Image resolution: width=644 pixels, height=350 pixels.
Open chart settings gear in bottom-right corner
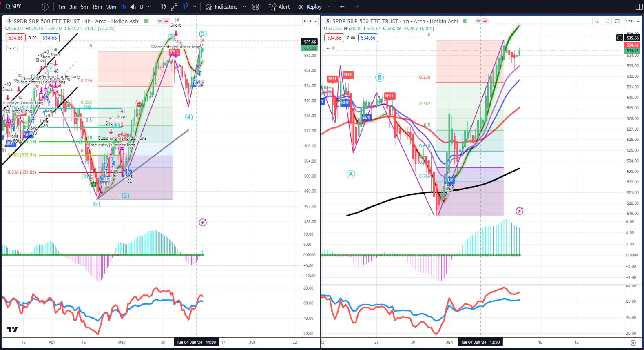tap(633, 343)
